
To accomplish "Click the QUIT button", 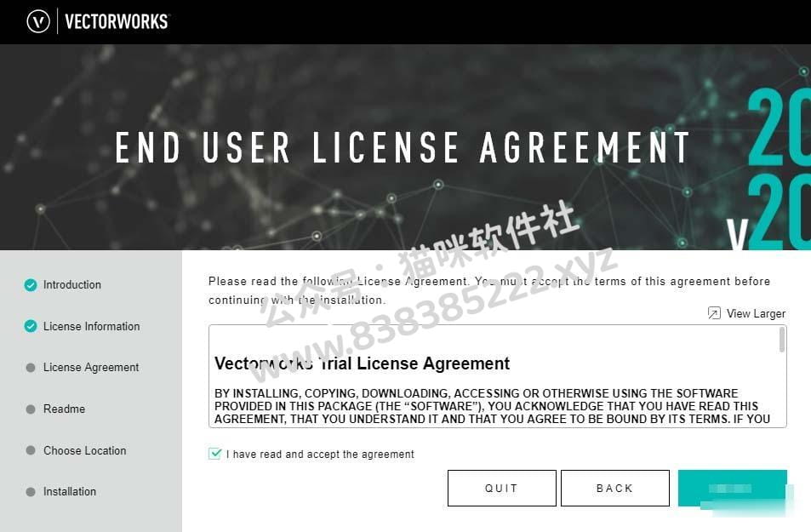I will click(502, 488).
